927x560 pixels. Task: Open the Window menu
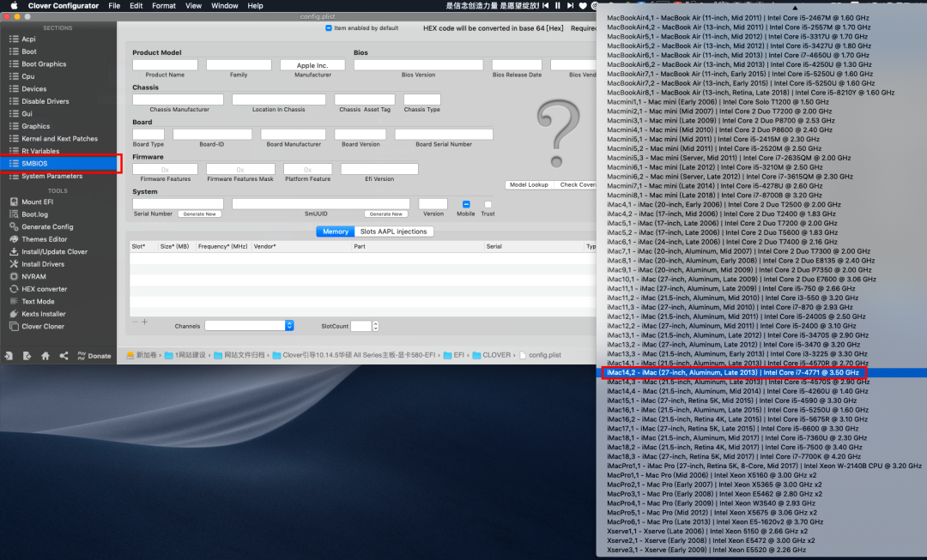click(225, 6)
